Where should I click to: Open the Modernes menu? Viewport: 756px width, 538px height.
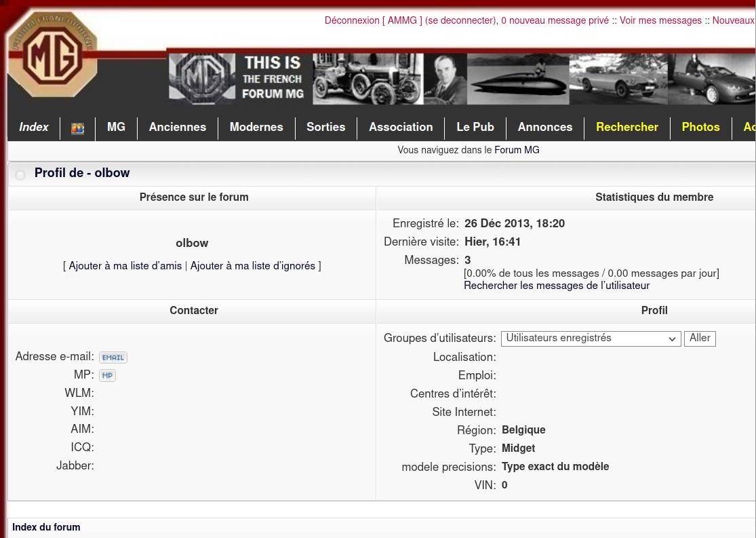click(x=256, y=127)
